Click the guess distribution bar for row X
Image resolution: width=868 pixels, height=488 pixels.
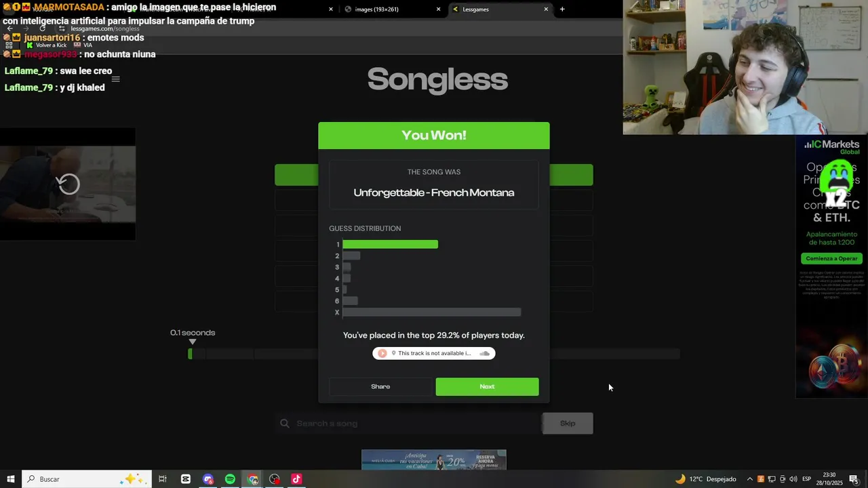pyautogui.click(x=432, y=312)
